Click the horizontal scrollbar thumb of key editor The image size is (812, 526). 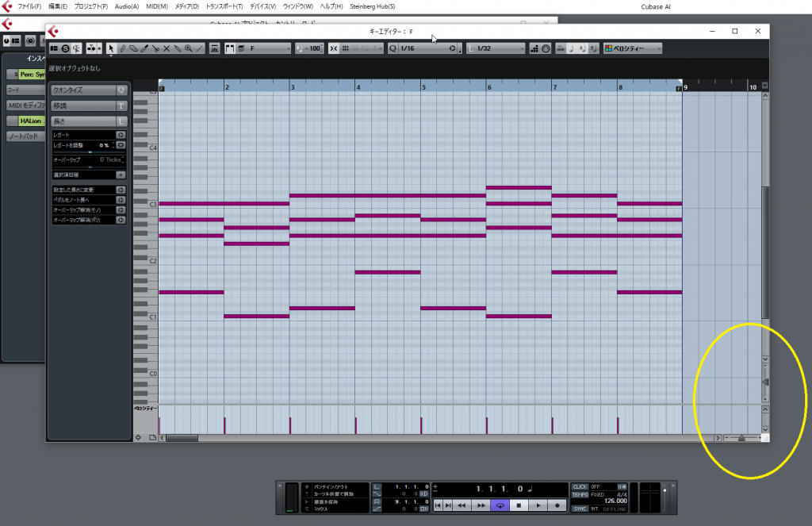point(182,439)
